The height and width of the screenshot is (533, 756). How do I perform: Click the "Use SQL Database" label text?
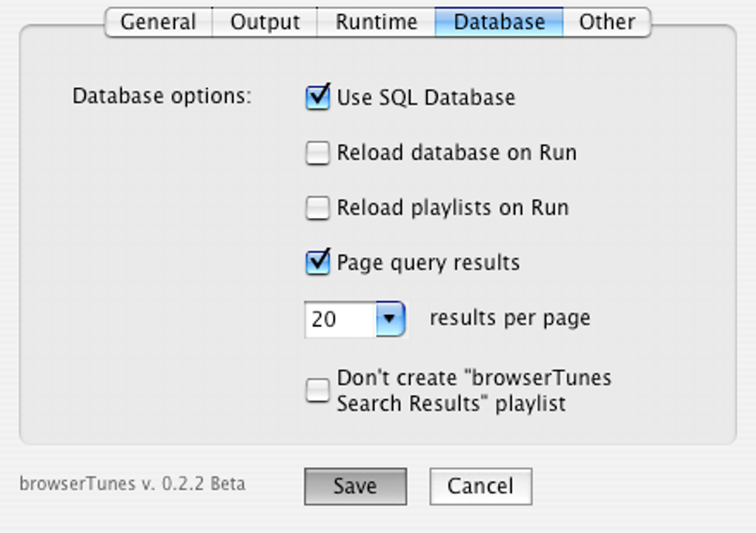point(425,97)
